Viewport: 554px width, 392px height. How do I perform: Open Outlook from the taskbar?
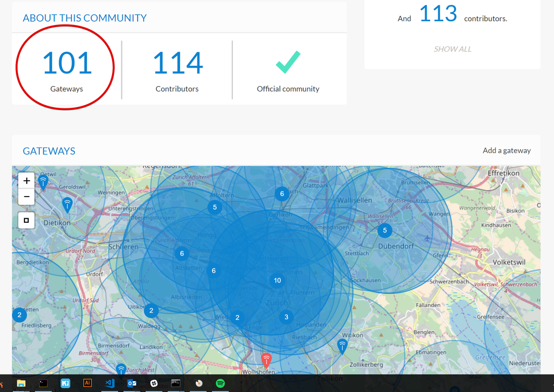(132, 383)
